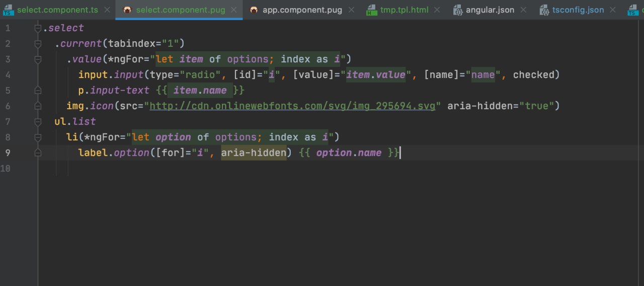The width and height of the screenshot is (644, 286).
Task: Open the tmp.tpl.html tab
Action: (405, 10)
